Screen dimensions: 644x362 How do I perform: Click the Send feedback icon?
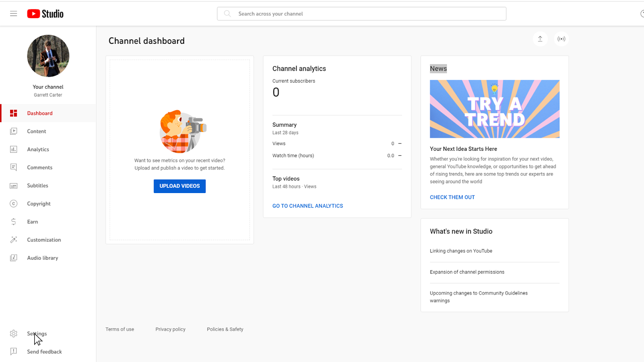13,351
